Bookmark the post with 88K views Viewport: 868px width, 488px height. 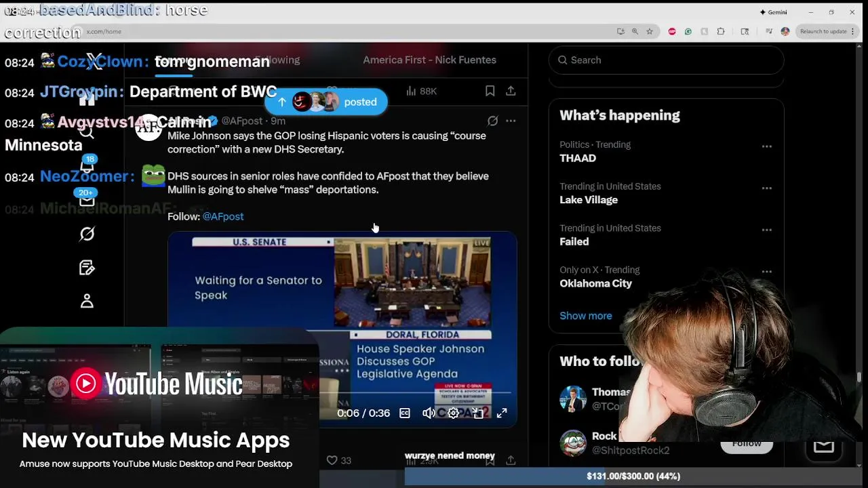(490, 91)
